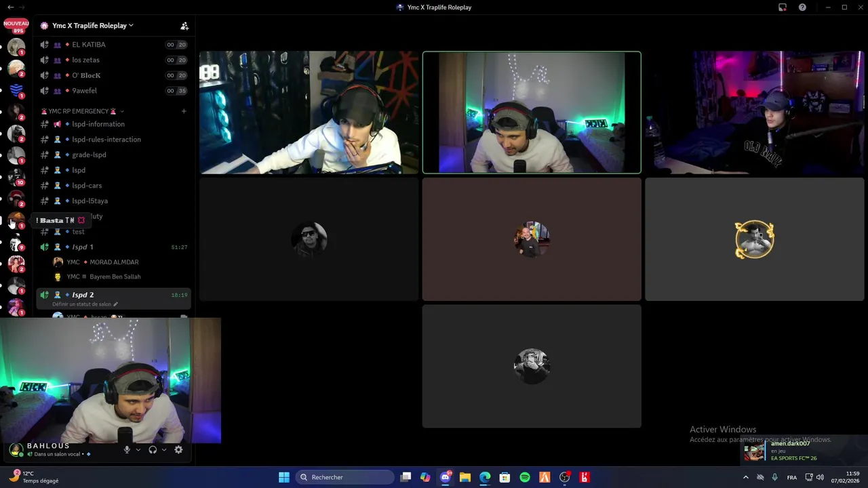This screenshot has width=868, height=488.
Task: Open the NOUVEAU 895 notifications badge
Action: 16,26
